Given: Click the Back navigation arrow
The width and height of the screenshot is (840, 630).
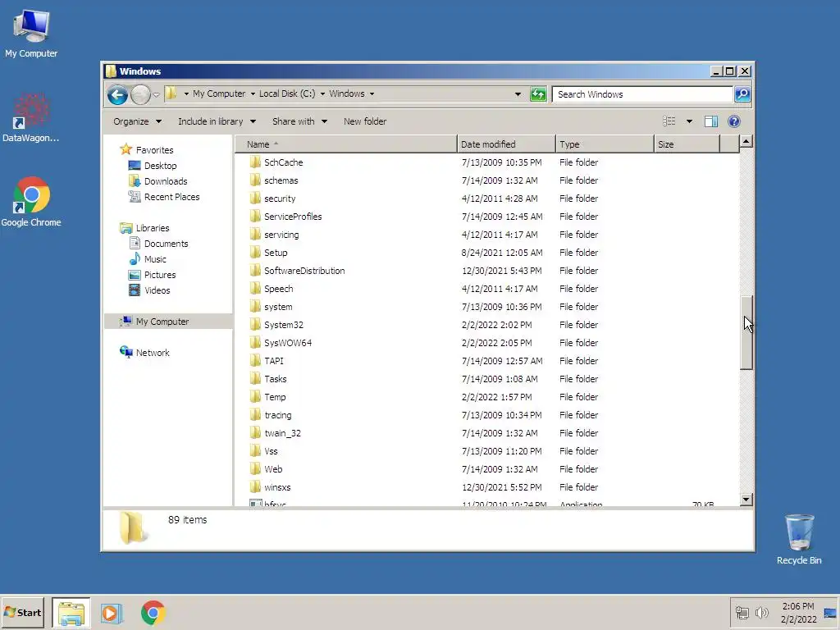Looking at the screenshot, I should point(117,95).
